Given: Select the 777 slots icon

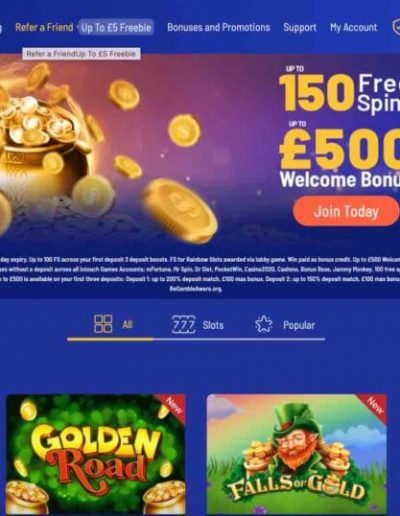Looking at the screenshot, I should click(183, 325).
